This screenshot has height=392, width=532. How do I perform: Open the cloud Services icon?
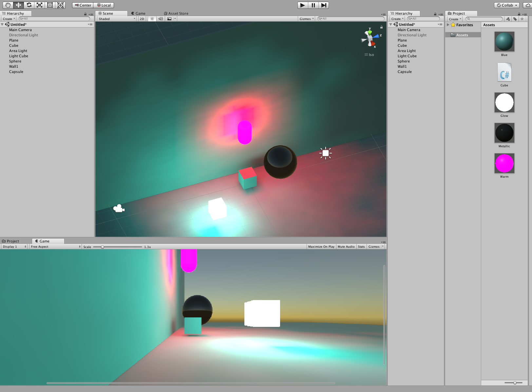(x=527, y=5)
